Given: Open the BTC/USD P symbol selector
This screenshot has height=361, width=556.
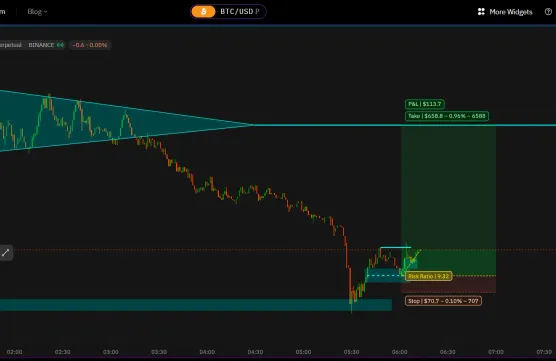Looking at the screenshot, I should point(228,12).
